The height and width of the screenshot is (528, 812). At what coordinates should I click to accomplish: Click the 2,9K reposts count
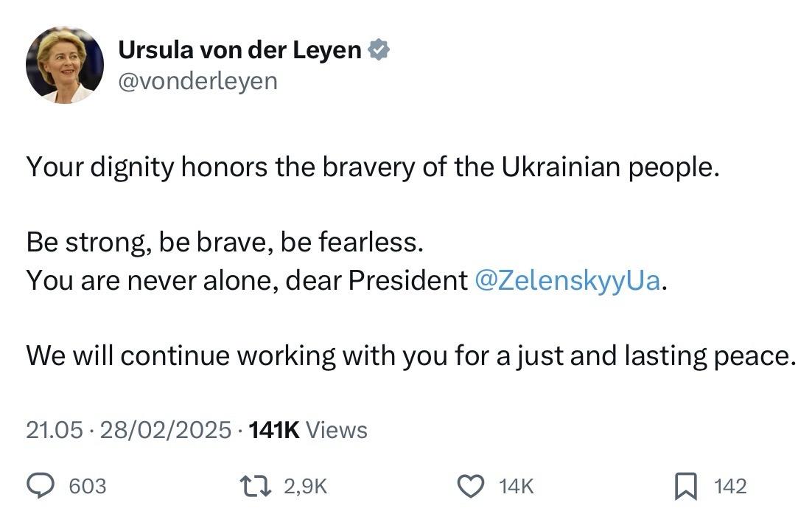[x=306, y=487]
